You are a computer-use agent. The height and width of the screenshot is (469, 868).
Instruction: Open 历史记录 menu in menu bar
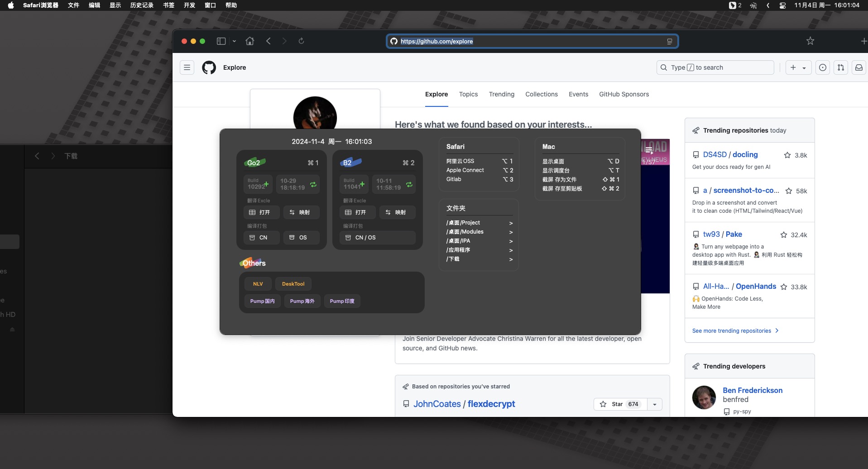(142, 5)
